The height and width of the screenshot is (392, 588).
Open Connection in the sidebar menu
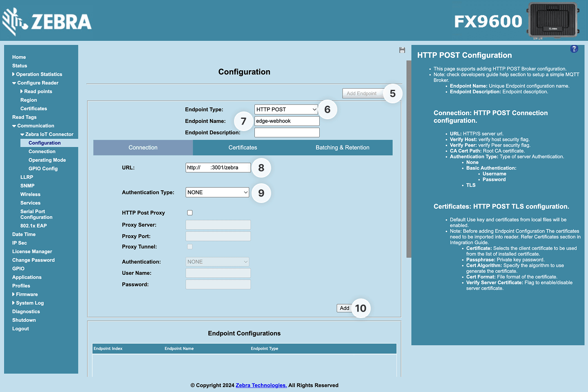pos(42,151)
